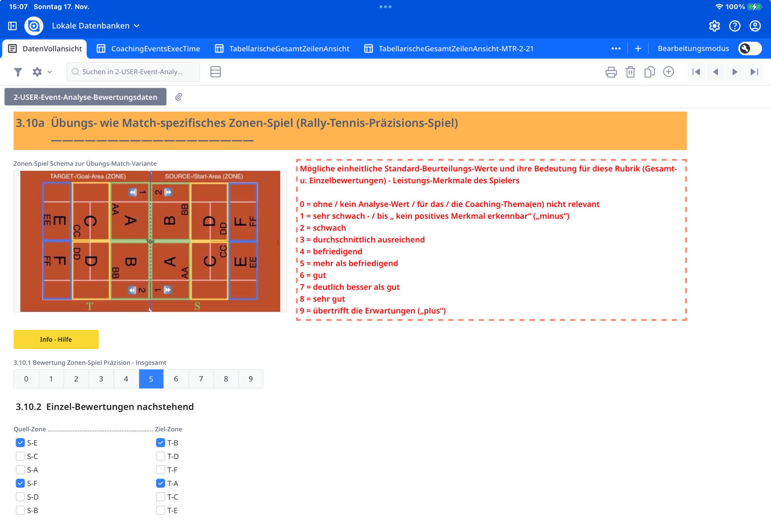The height and width of the screenshot is (532, 771).
Task: Jump to first record arrow
Action: (696, 72)
